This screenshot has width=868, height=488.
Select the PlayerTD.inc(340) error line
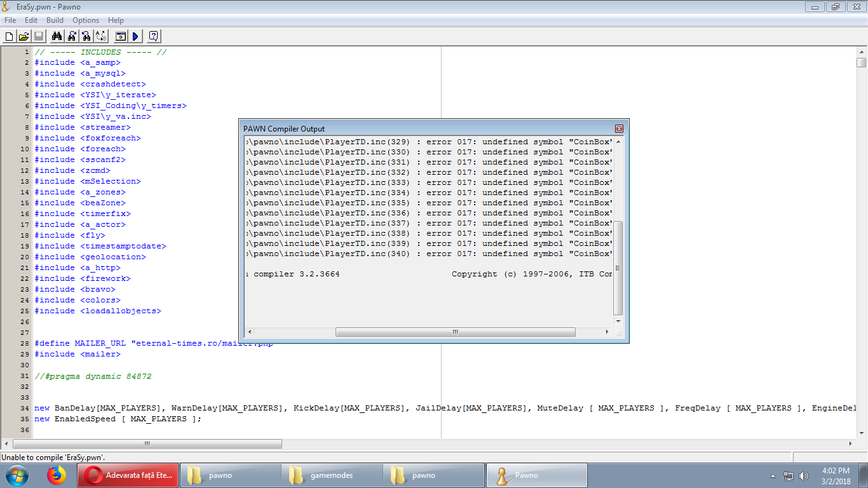click(429, 254)
